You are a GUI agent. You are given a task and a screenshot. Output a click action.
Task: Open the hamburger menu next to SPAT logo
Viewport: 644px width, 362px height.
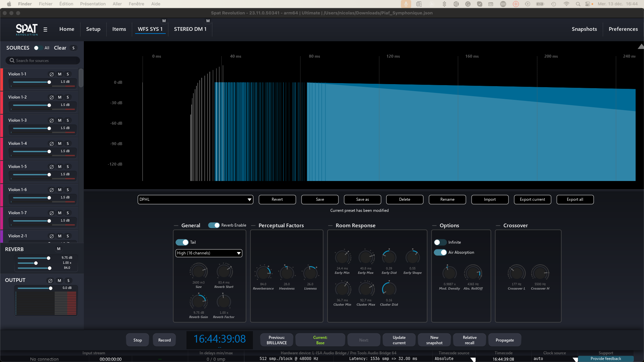pos(45,29)
